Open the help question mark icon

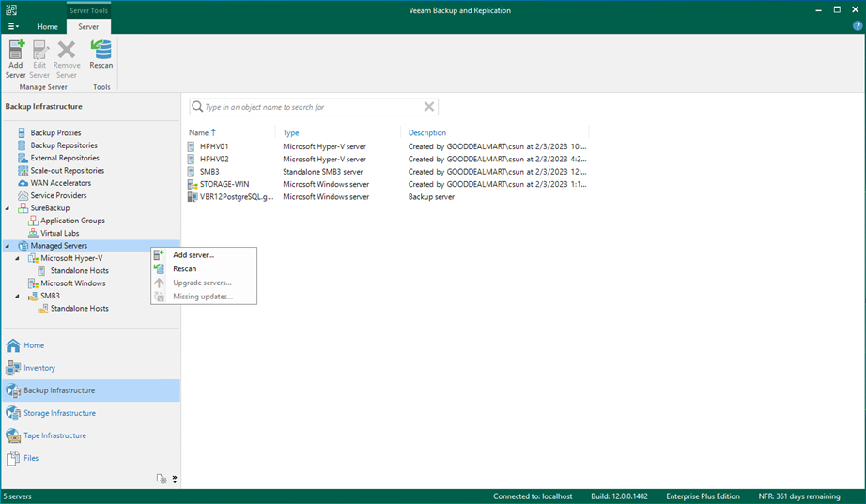858,26
